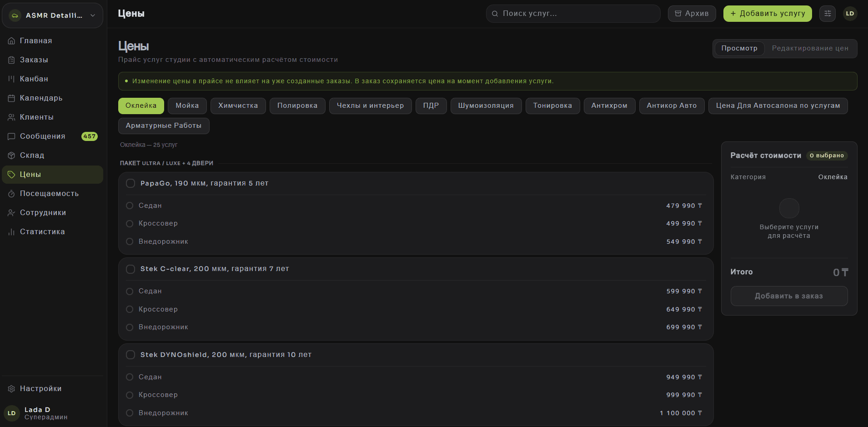The height and width of the screenshot is (427, 868).
Task: Select Цена Для Автосалона по услугам tab
Action: pos(778,106)
